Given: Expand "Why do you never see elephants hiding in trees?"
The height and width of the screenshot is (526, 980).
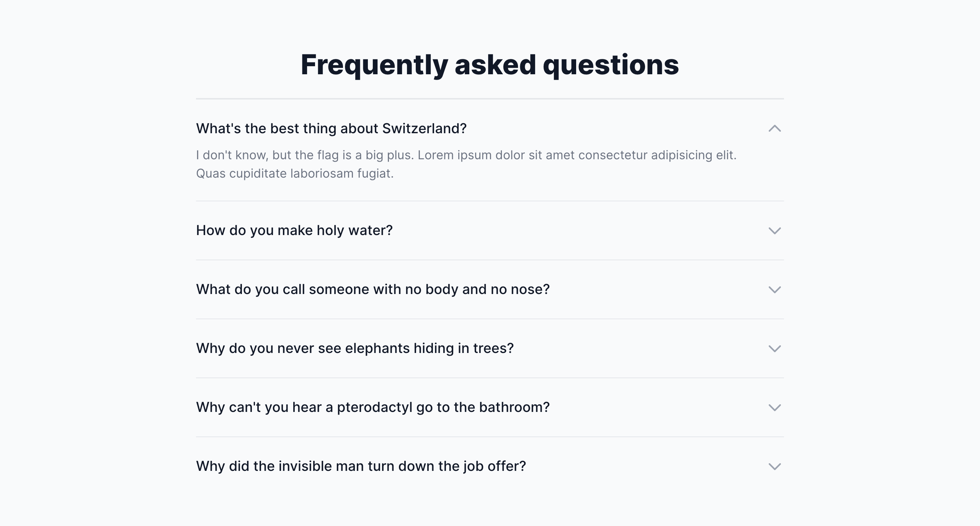Looking at the screenshot, I should (354, 348).
